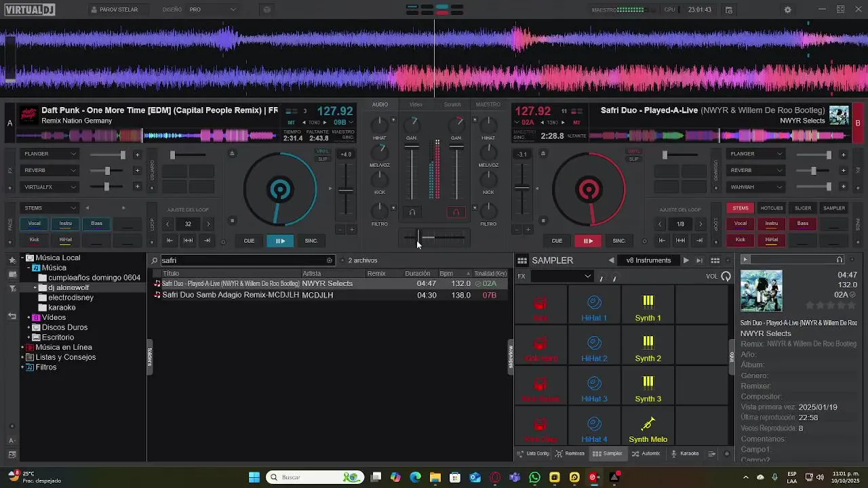
Task: Toggle Instru stem on deck A
Action: 65,224
